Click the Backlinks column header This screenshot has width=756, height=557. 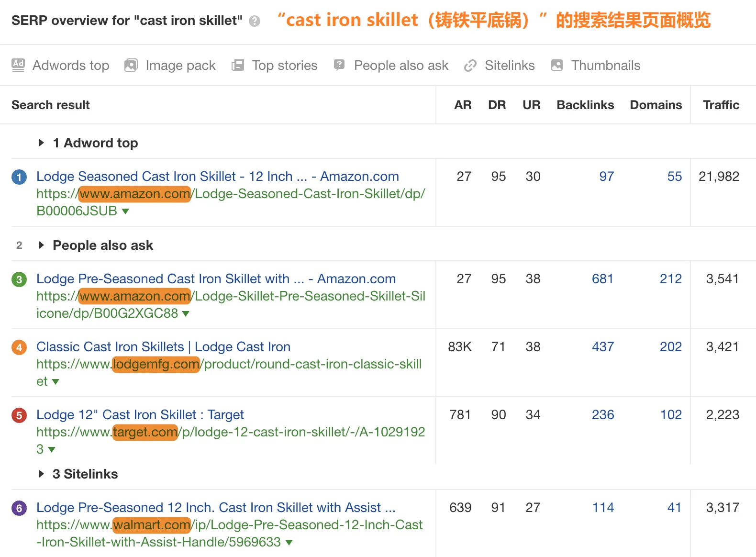[x=585, y=105]
